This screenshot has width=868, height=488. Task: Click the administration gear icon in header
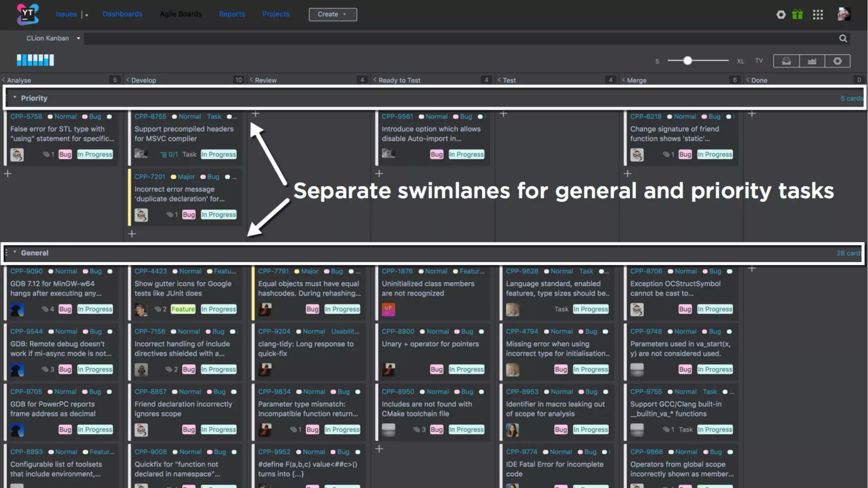pos(781,14)
